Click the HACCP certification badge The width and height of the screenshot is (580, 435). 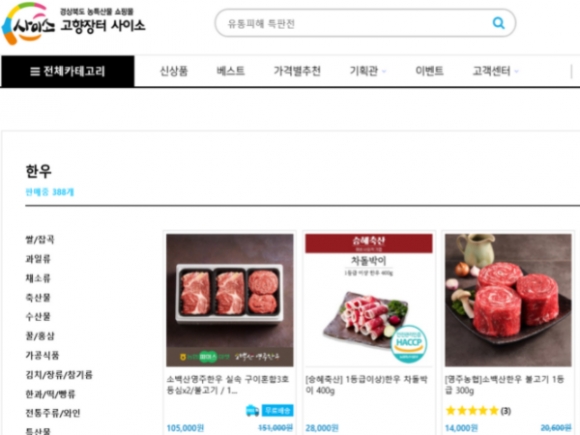tap(408, 344)
